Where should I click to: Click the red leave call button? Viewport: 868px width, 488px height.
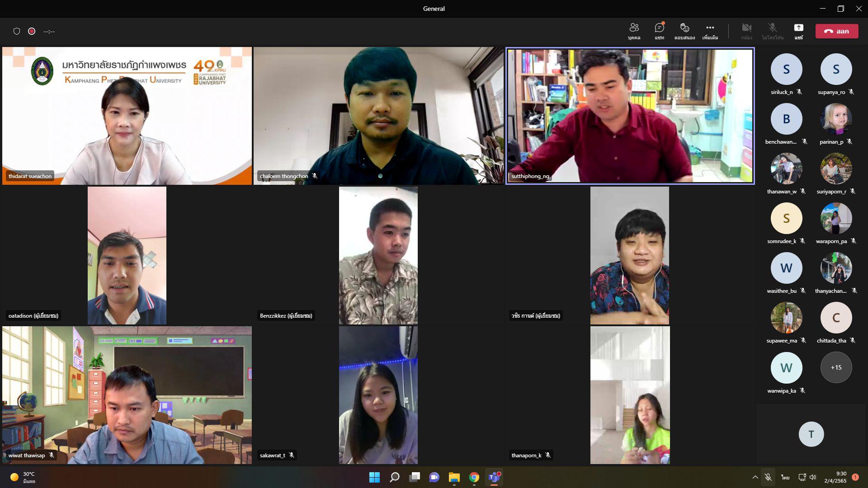click(837, 31)
